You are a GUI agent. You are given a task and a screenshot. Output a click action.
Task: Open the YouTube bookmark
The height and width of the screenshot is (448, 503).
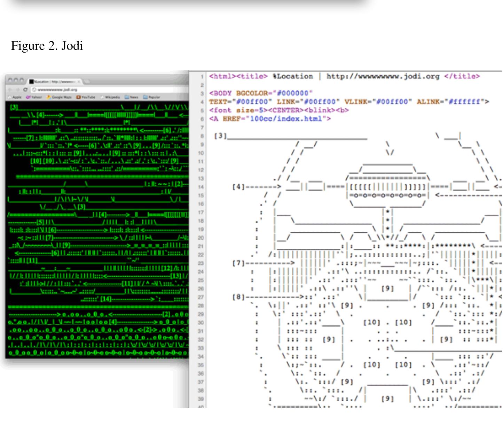click(x=86, y=97)
